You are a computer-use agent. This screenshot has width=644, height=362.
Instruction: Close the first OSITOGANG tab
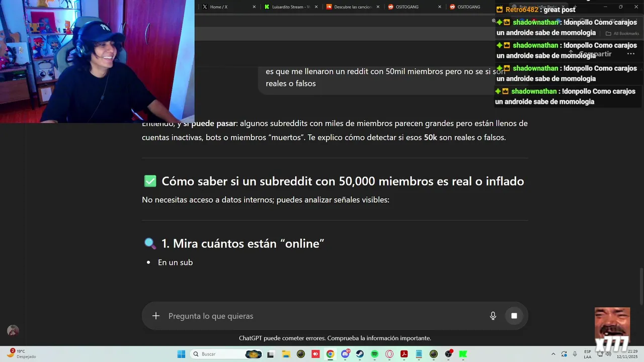pyautogui.click(x=440, y=7)
